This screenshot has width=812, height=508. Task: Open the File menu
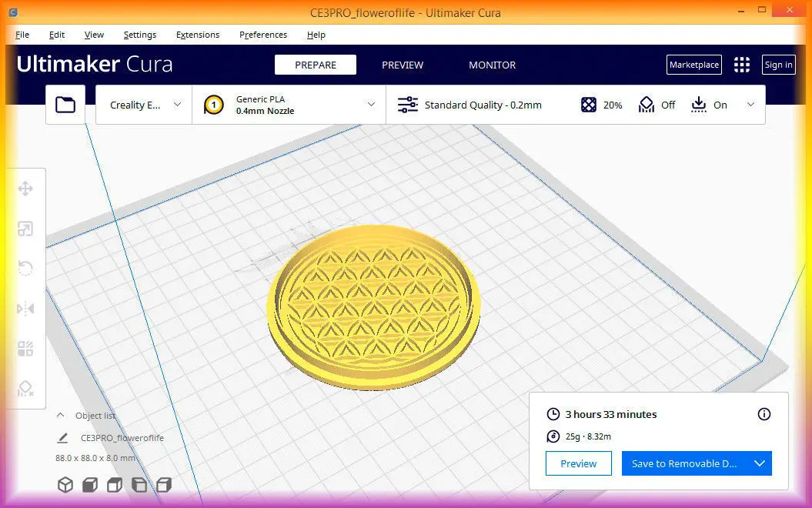[x=22, y=35]
